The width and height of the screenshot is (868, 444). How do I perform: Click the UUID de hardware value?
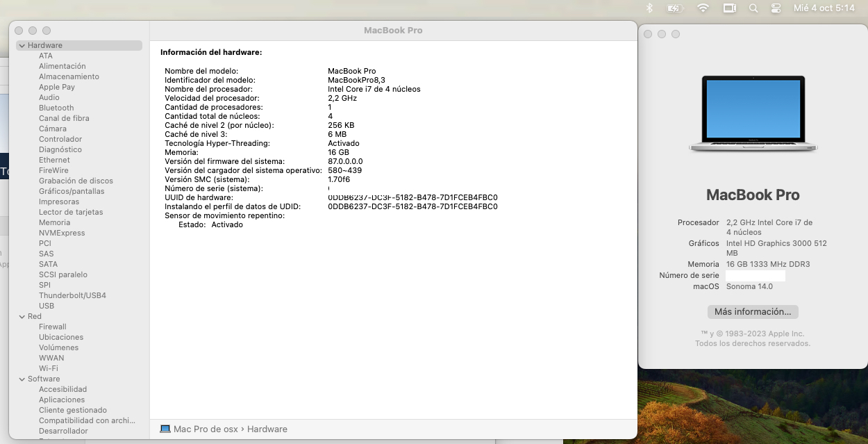tap(412, 197)
